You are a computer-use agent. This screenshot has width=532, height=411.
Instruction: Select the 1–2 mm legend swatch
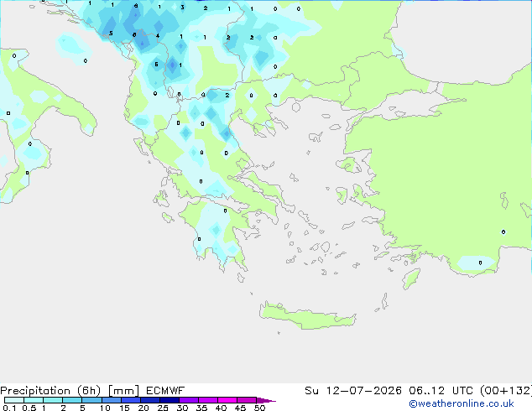53,400
